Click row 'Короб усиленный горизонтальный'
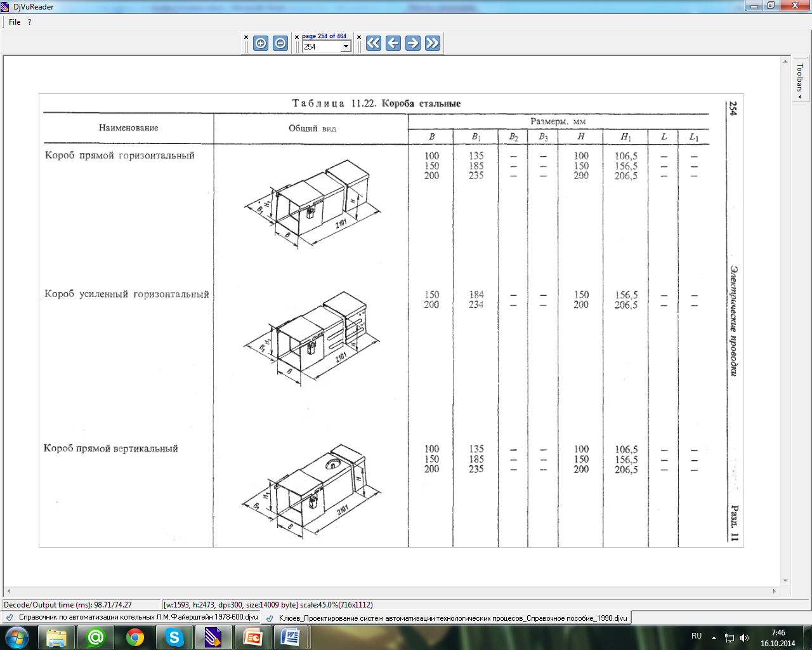The width and height of the screenshot is (812, 650). pyautogui.click(x=127, y=295)
